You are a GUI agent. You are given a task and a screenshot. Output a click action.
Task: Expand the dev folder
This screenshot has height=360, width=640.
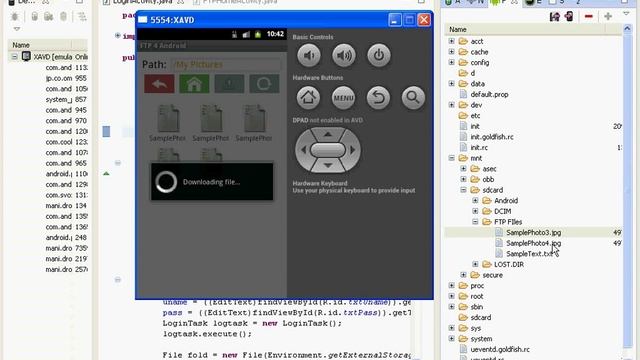click(451, 105)
